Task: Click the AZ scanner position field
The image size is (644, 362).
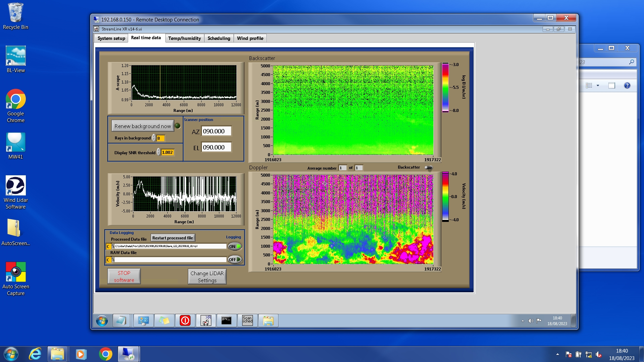Action: pyautogui.click(x=216, y=131)
